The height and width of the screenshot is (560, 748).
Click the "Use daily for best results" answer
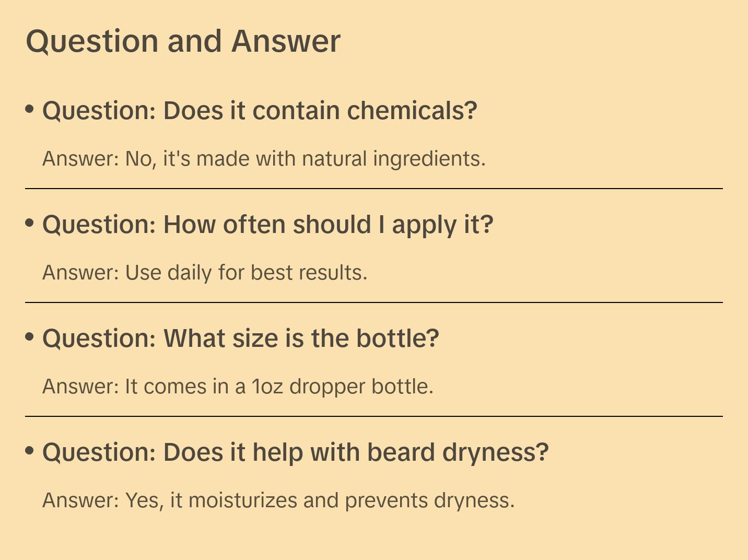(205, 273)
